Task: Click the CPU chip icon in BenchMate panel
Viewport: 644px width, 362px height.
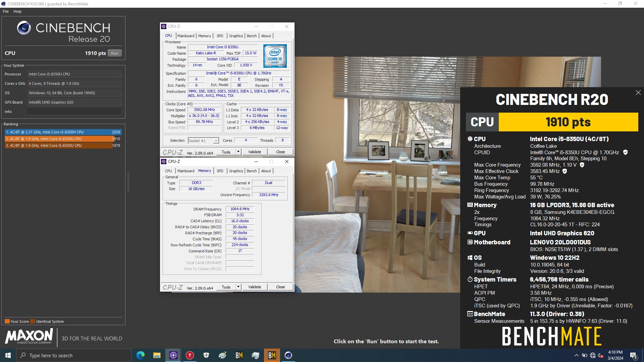Action: [470, 139]
